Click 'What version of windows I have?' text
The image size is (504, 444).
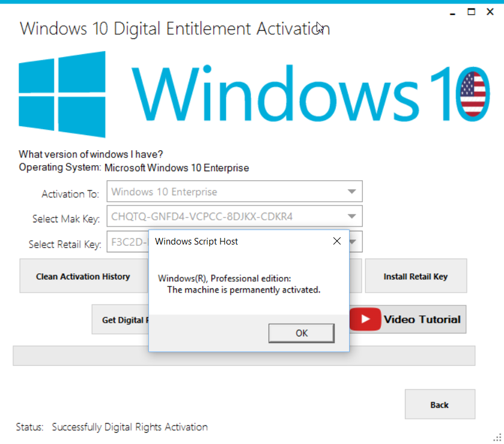[x=91, y=154]
